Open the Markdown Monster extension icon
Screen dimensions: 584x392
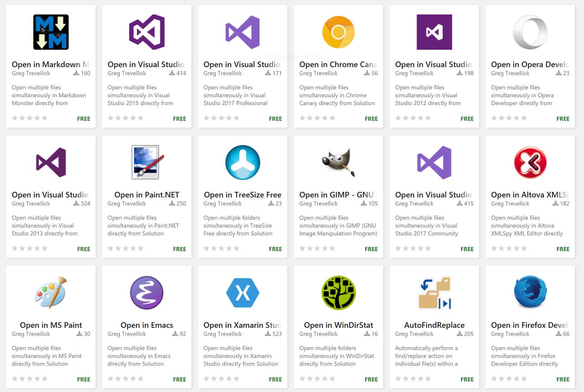[x=51, y=32]
